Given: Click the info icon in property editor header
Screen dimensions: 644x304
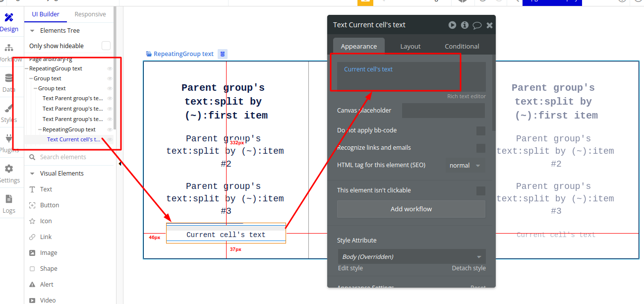Looking at the screenshot, I should (465, 25).
